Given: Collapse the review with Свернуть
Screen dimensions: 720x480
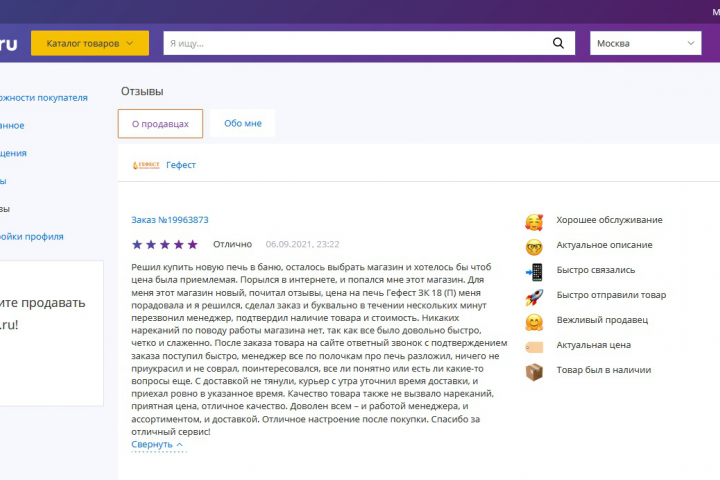Looking at the screenshot, I should click(x=157, y=444).
